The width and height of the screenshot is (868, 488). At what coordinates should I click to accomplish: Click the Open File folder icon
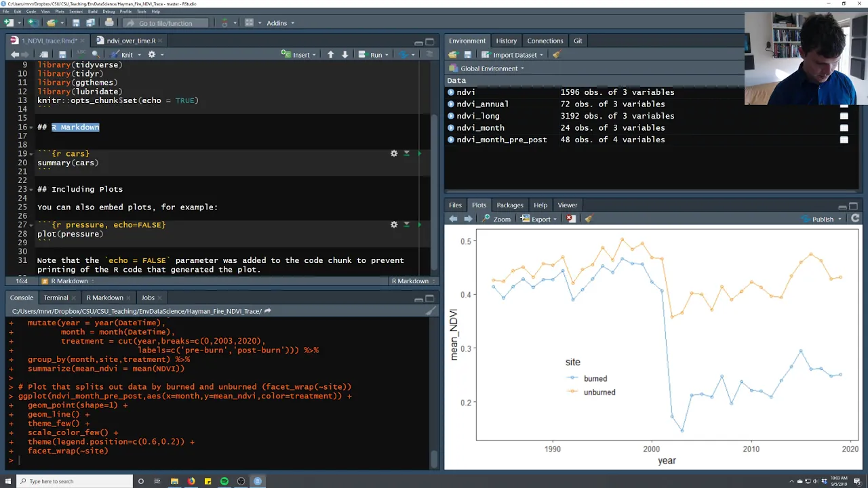[x=51, y=23]
